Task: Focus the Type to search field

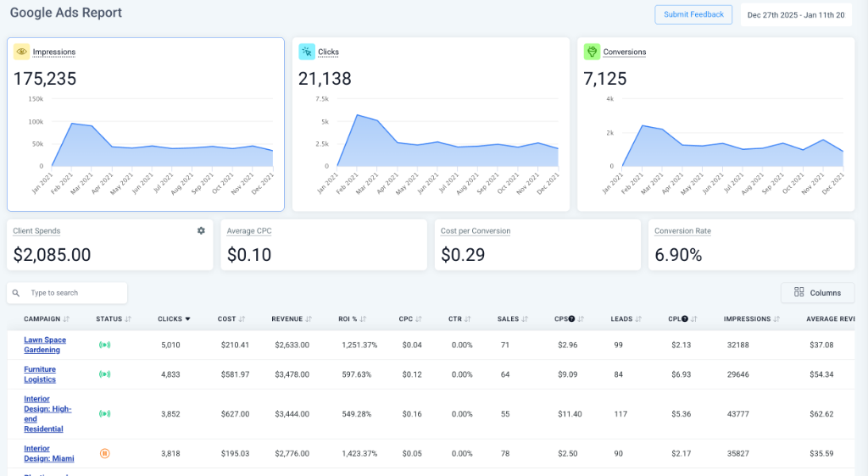Action: (x=67, y=293)
